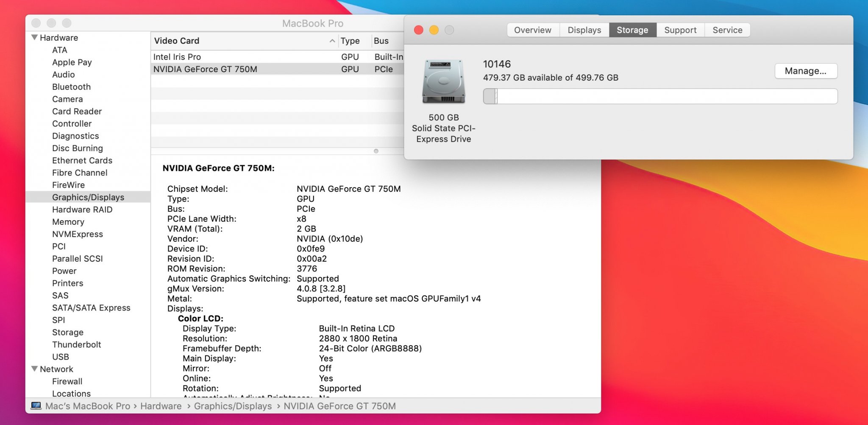This screenshot has height=425, width=868.
Task: Click the Network sidebar heading
Action: click(x=56, y=369)
